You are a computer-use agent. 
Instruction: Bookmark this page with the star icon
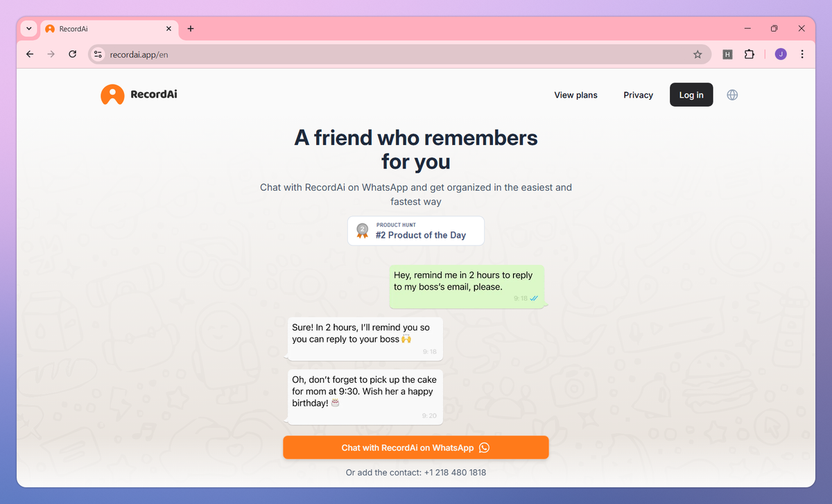tap(697, 54)
